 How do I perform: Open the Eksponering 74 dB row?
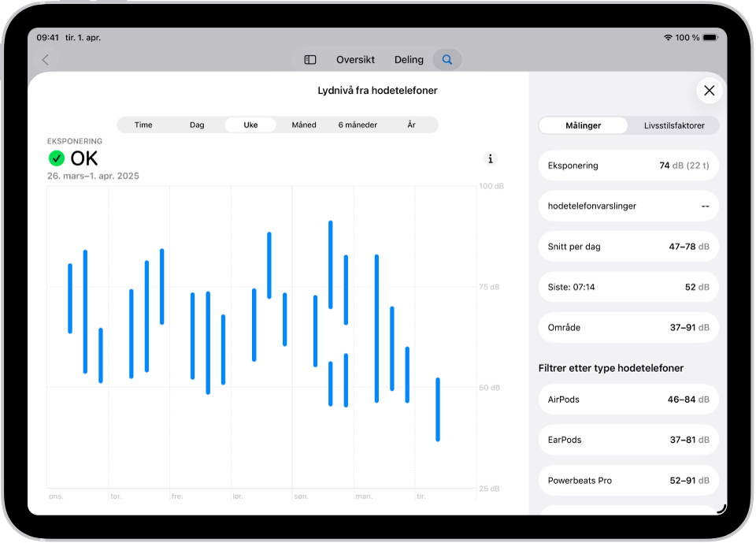pos(628,166)
